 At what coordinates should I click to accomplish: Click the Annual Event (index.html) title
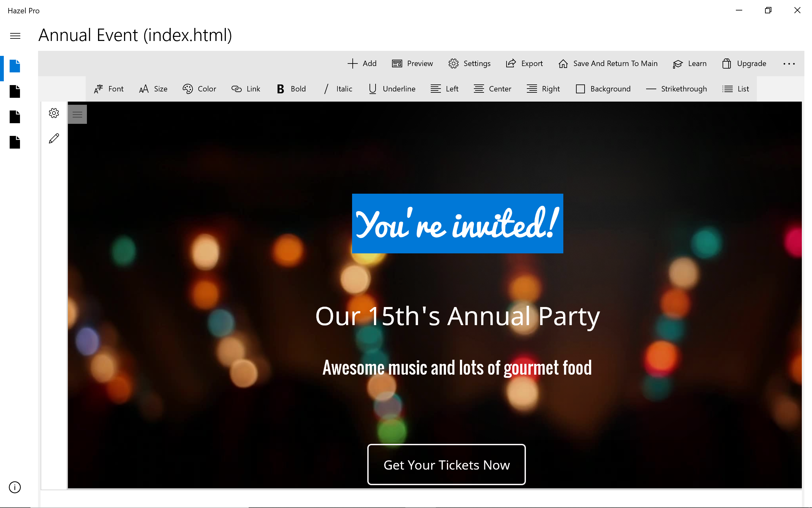135,35
